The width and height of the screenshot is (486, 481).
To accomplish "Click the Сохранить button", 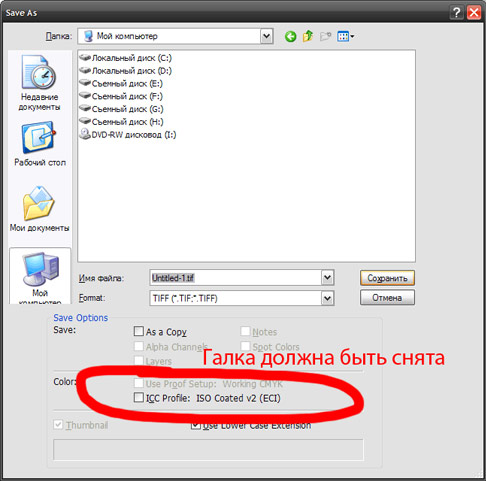I will (387, 278).
